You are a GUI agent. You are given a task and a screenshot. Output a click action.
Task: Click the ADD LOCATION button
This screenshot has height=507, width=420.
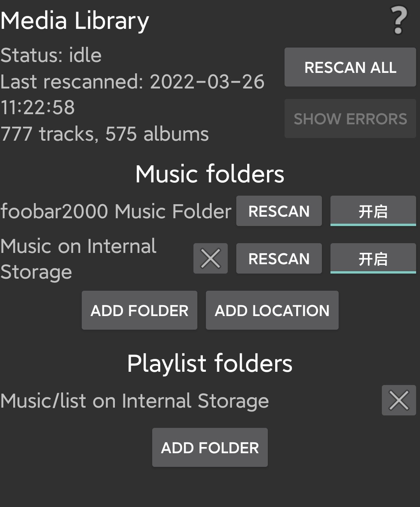[x=272, y=310]
